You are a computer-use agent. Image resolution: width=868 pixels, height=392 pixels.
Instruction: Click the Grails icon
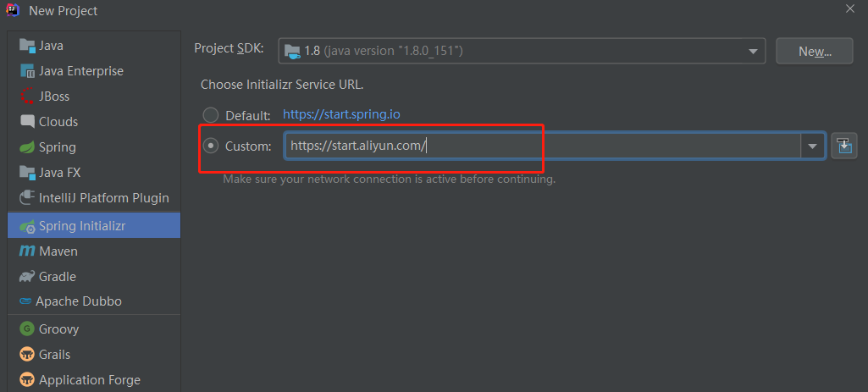pos(27,355)
